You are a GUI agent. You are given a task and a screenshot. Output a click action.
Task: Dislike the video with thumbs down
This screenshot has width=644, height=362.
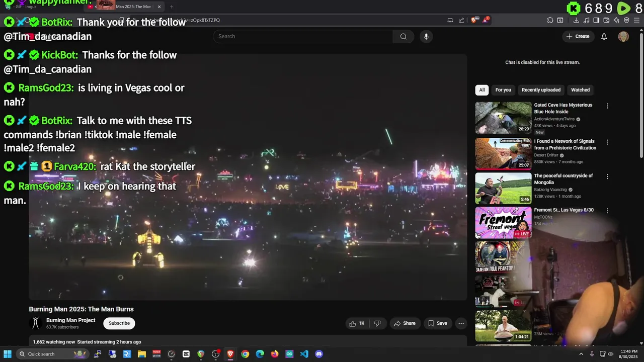pyautogui.click(x=377, y=323)
